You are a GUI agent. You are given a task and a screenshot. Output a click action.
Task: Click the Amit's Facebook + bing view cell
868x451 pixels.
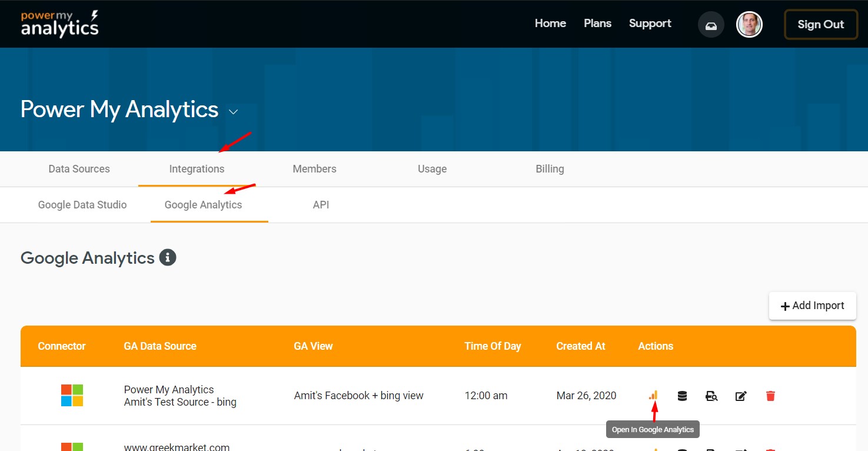tap(359, 396)
